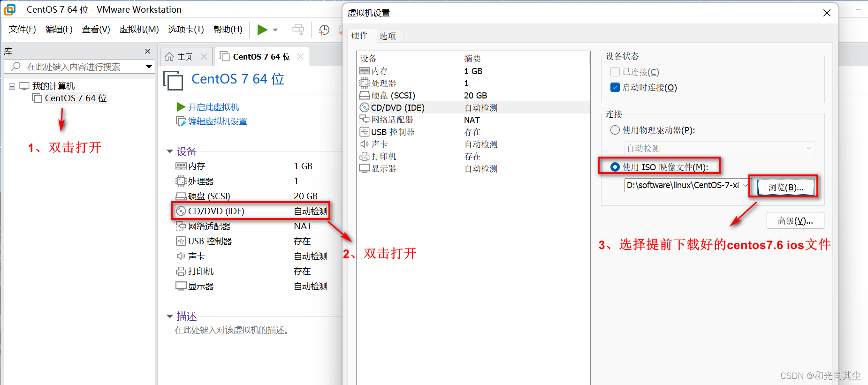Click the printer icon in settings dialog
This screenshot has width=868, height=385.
365,156
